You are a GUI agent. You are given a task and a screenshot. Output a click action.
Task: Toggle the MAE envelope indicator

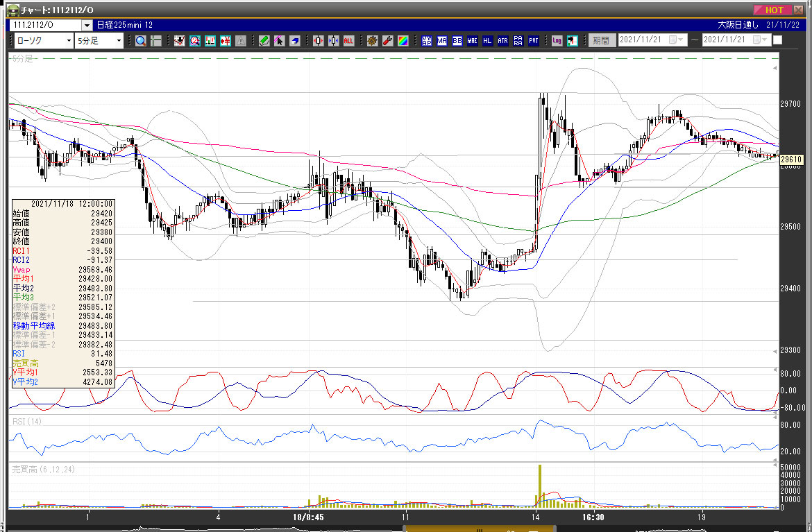(473, 40)
